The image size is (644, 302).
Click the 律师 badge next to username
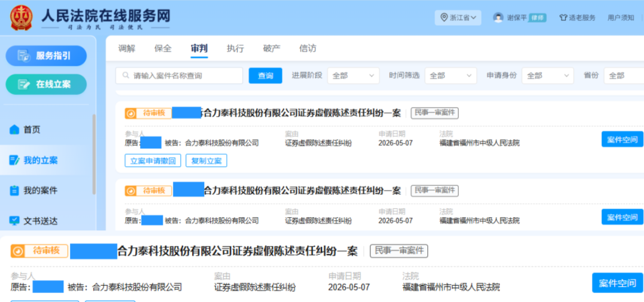pyautogui.click(x=537, y=18)
